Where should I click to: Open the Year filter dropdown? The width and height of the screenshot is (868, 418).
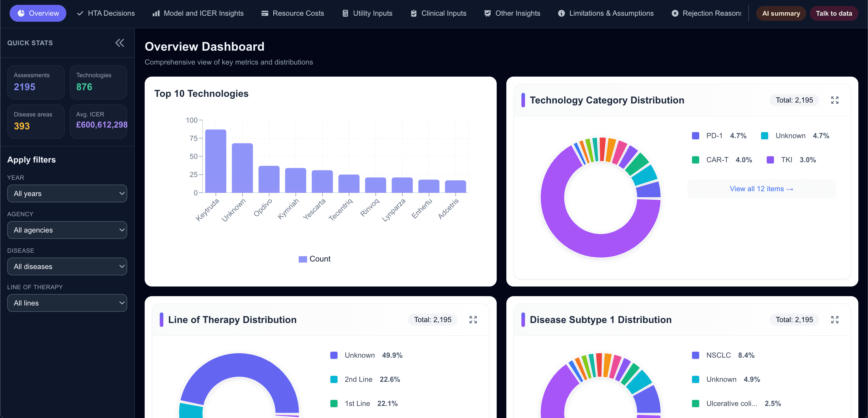click(67, 194)
